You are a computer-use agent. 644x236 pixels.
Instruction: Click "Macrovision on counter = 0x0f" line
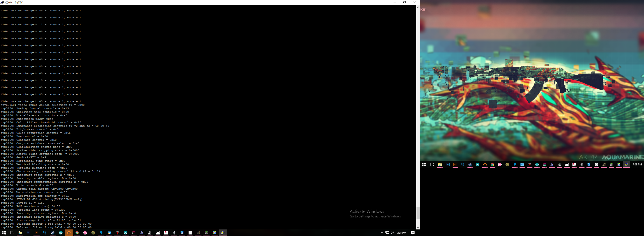click(x=34, y=192)
